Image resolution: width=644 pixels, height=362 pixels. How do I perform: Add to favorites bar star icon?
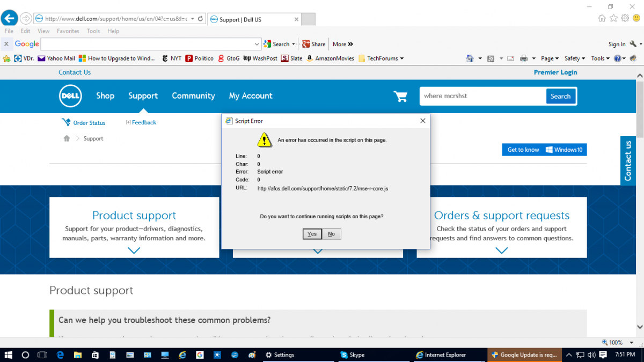coord(7,58)
